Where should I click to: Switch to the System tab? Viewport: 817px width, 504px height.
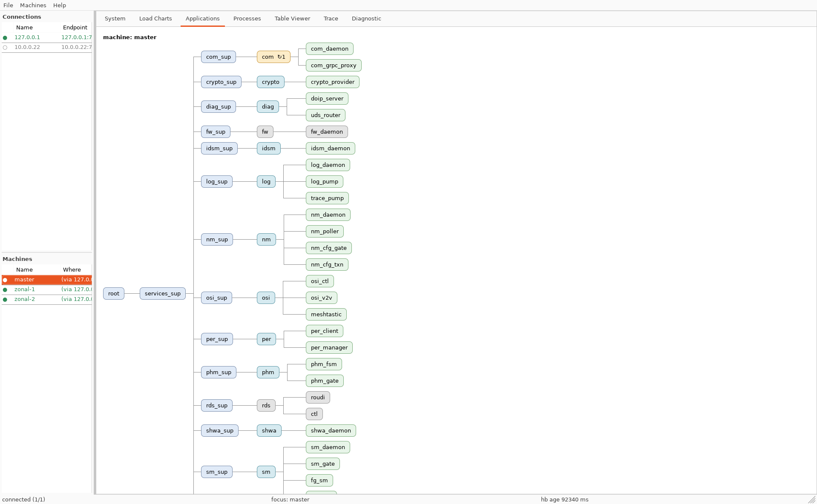115,18
